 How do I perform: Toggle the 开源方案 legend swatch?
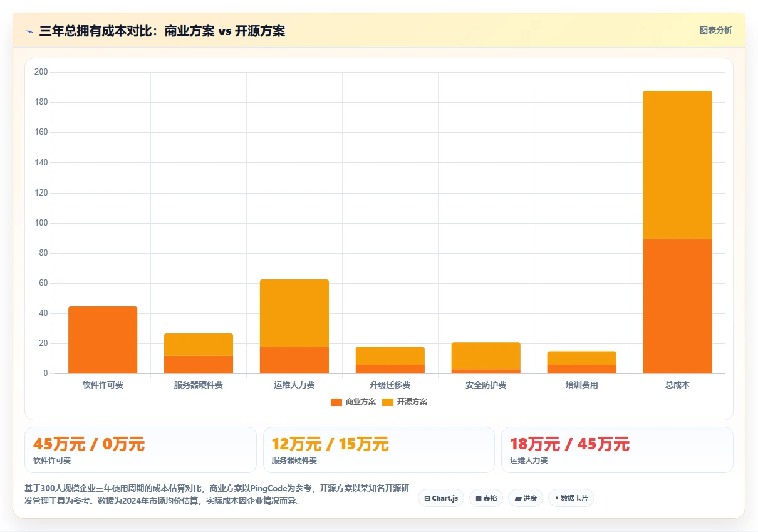pyautogui.click(x=387, y=402)
